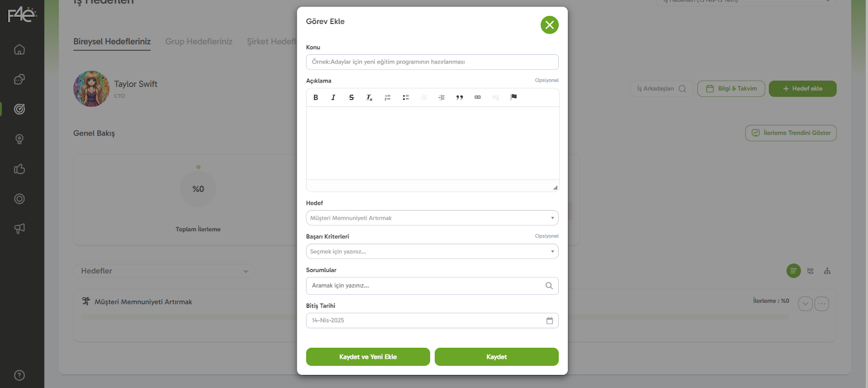Screen dimensions: 868x388
Task: Insert numbered list in description
Action: pos(387,98)
